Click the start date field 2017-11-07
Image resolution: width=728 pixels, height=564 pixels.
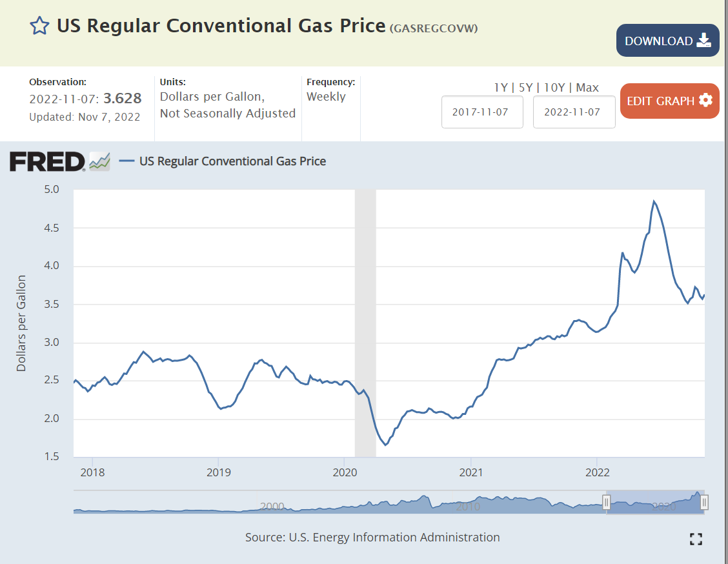tap(481, 112)
